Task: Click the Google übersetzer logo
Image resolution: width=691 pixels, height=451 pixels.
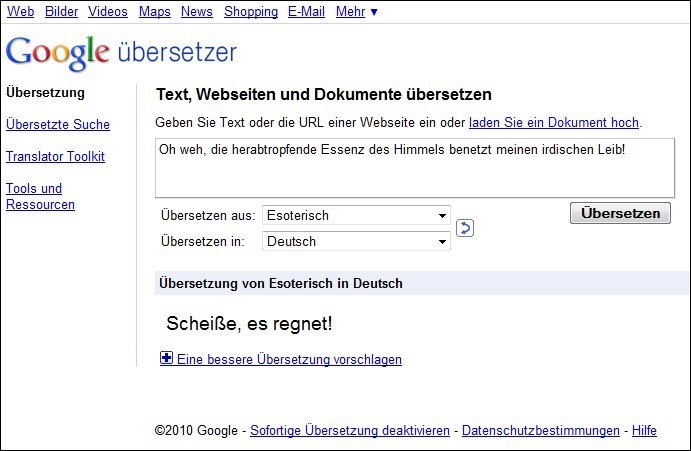Action: click(x=121, y=52)
